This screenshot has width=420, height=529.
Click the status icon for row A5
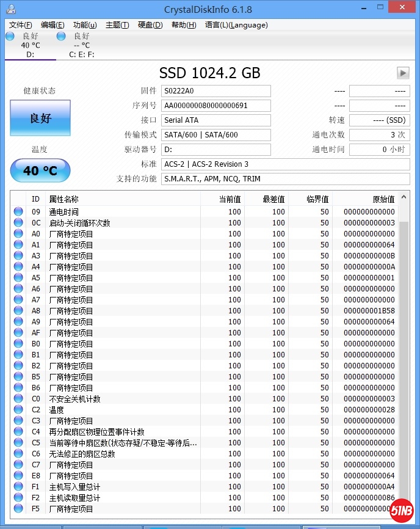click(18, 278)
